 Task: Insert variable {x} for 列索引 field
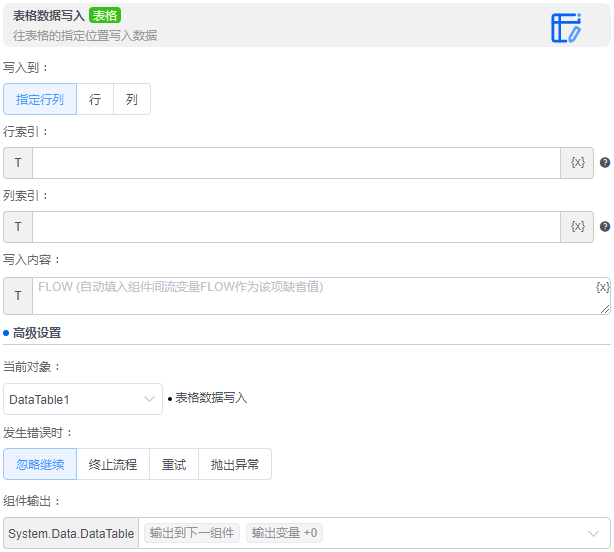[577, 227]
